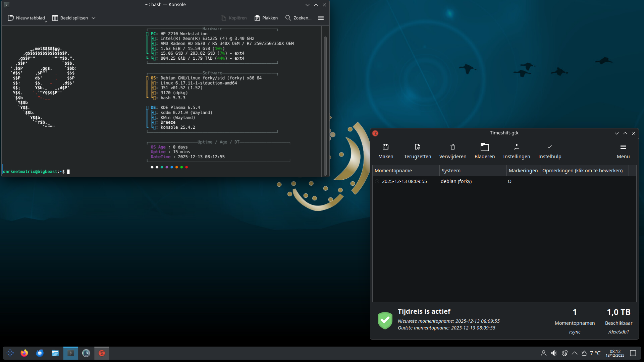The width and height of the screenshot is (644, 362).
Task: Click the gauge app icon in the taskbar
Action: [x=86, y=353]
